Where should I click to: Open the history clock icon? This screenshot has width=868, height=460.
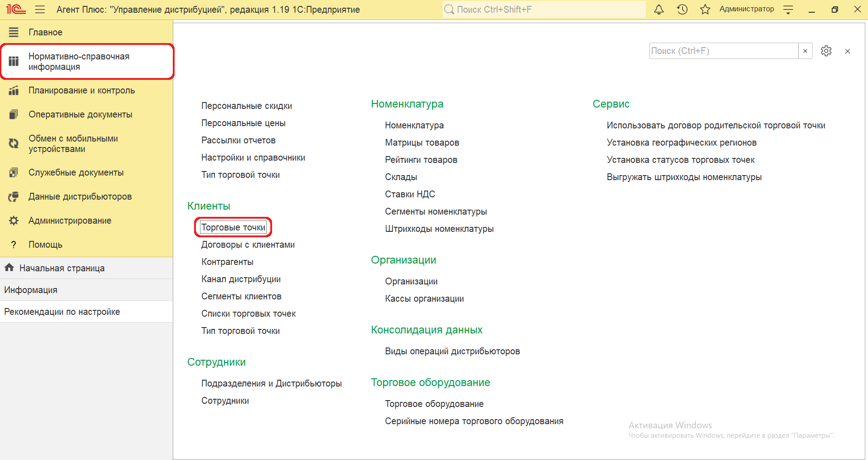682,10
